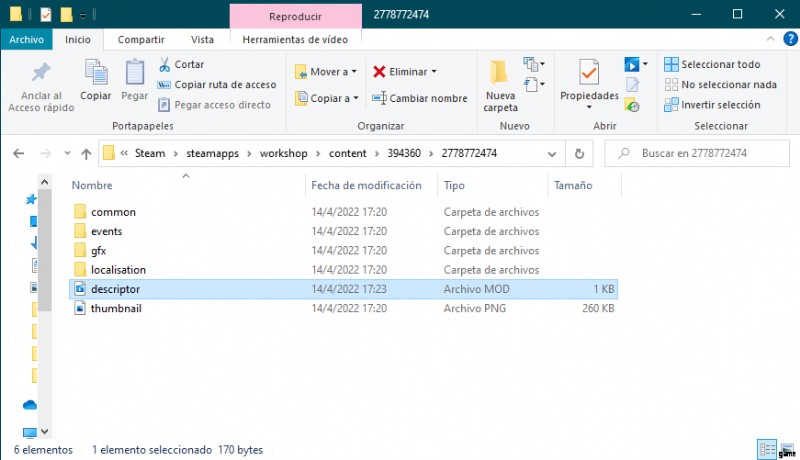The width and height of the screenshot is (800, 460).
Task: Select the thumbnail PNG file
Action: point(116,308)
